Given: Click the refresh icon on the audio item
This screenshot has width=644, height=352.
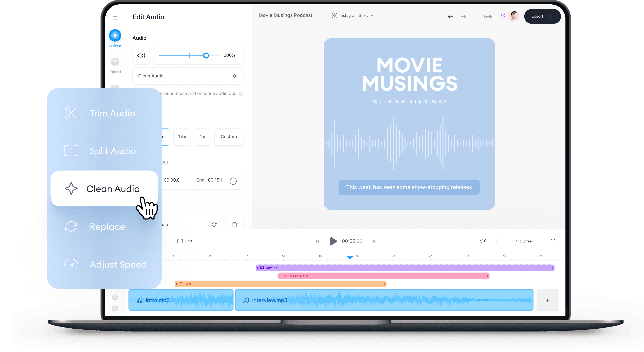Looking at the screenshot, I should click(214, 225).
